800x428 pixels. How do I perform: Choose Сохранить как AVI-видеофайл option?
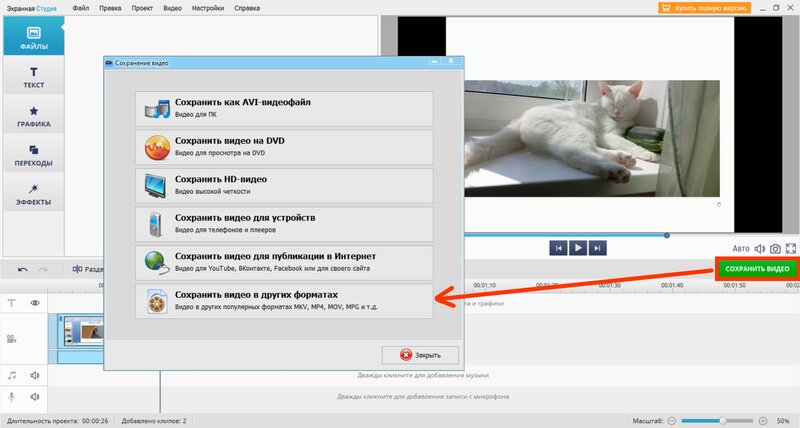tap(284, 109)
